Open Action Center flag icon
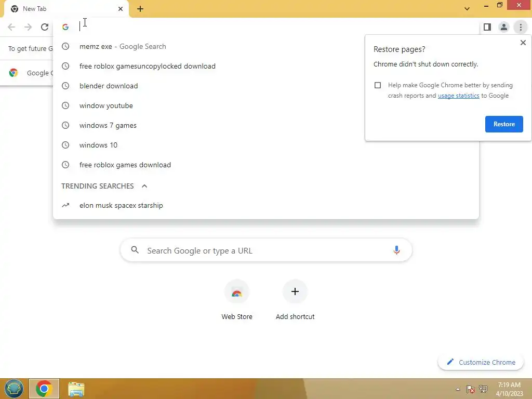This screenshot has height=399, width=532. 470,389
